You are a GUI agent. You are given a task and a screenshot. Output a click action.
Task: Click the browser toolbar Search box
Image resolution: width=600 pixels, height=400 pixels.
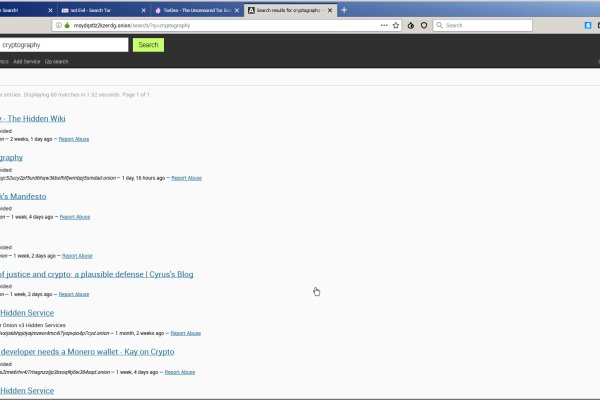[x=480, y=25]
